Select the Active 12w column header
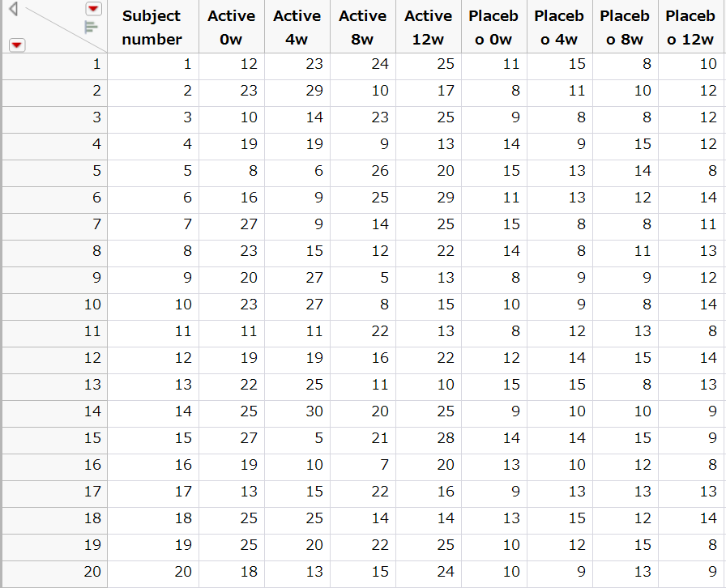This screenshot has height=588, width=726. [428, 26]
